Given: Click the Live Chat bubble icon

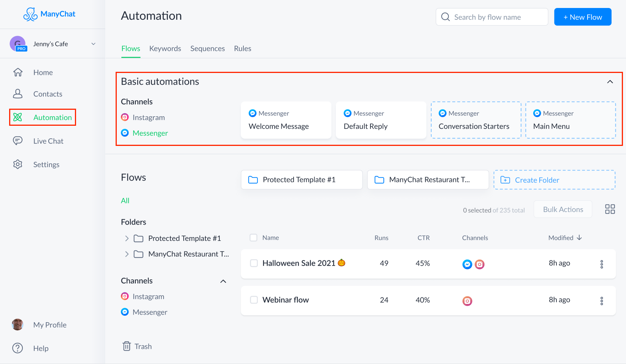Looking at the screenshot, I should (17, 141).
